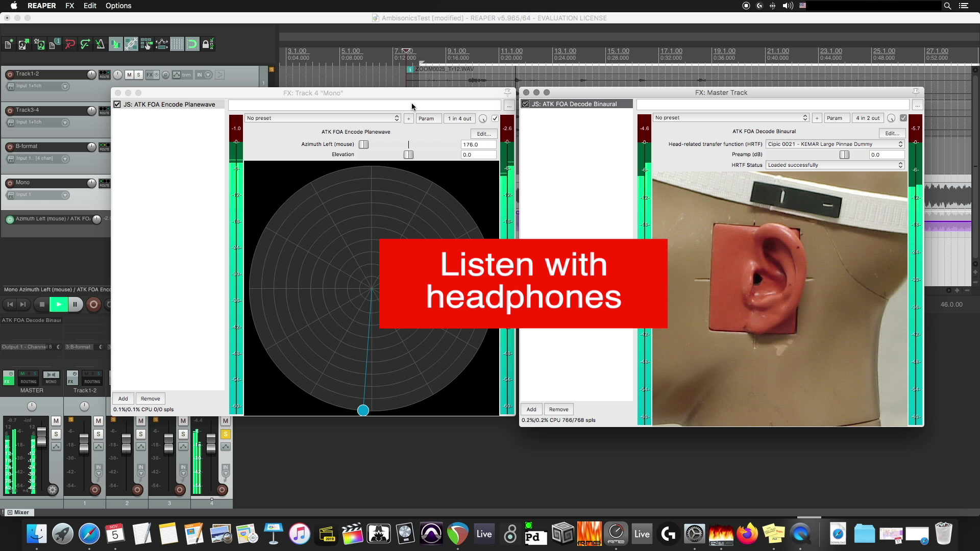
Task: Click the Open Project toolbar icon
Action: [23, 44]
